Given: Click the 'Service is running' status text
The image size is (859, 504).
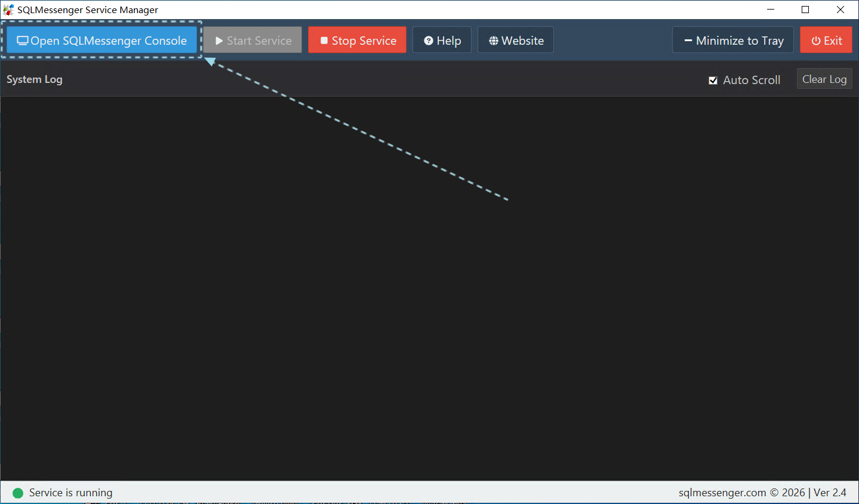Looking at the screenshot, I should point(70,493).
